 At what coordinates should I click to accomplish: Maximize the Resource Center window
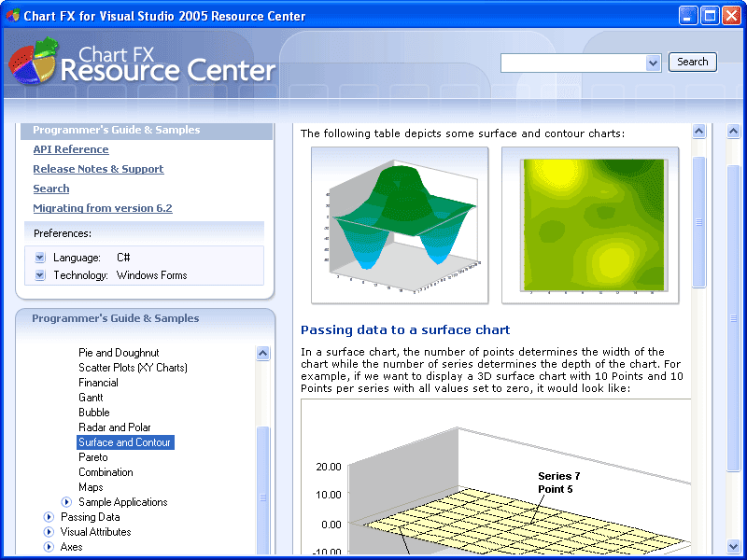click(x=709, y=16)
